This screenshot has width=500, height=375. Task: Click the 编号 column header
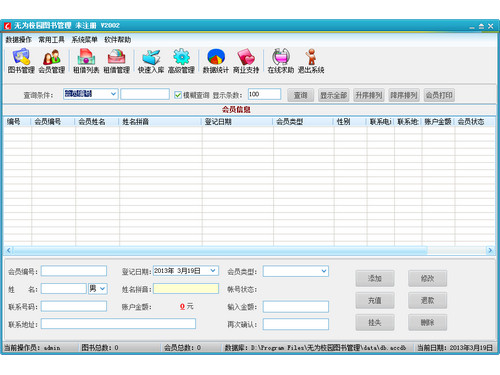coord(18,122)
